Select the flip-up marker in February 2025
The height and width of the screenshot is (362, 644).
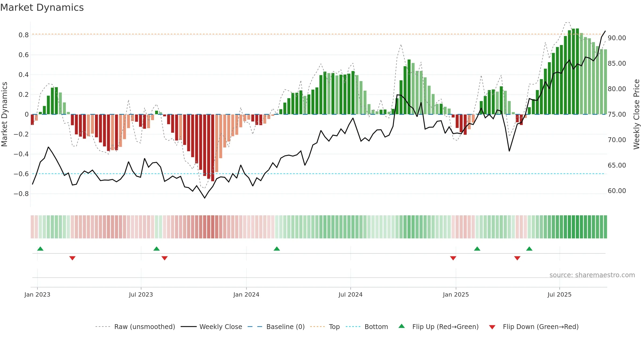coord(477,249)
